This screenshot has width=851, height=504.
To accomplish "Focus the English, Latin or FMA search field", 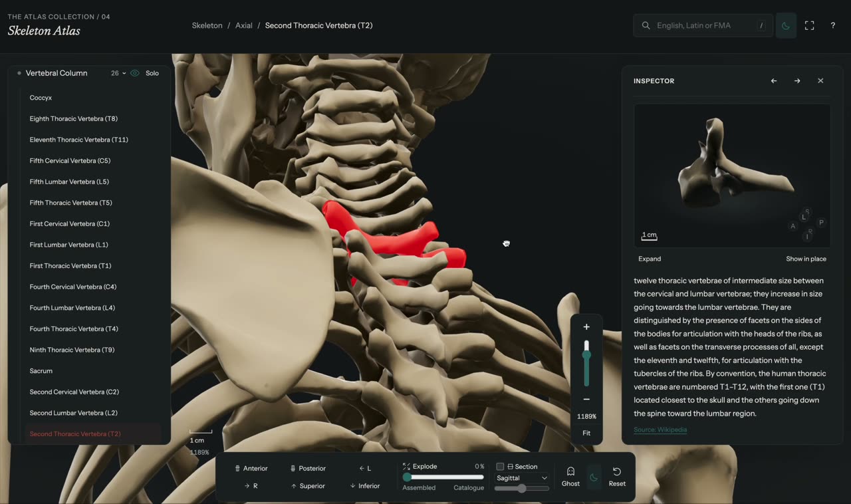I will [x=703, y=25].
